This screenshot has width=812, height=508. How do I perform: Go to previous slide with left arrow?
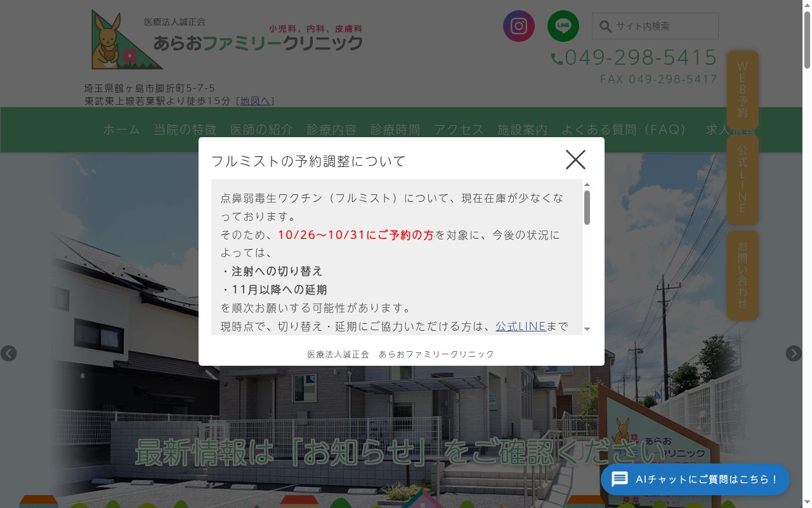pyautogui.click(x=8, y=353)
